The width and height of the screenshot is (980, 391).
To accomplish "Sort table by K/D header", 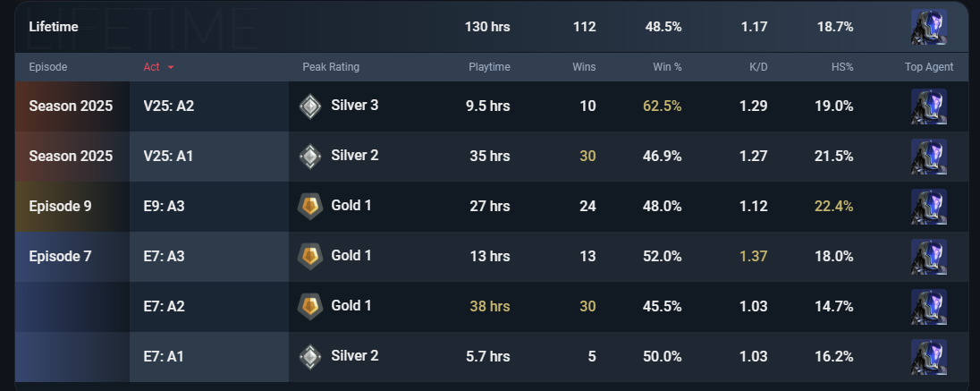I will click(x=758, y=67).
